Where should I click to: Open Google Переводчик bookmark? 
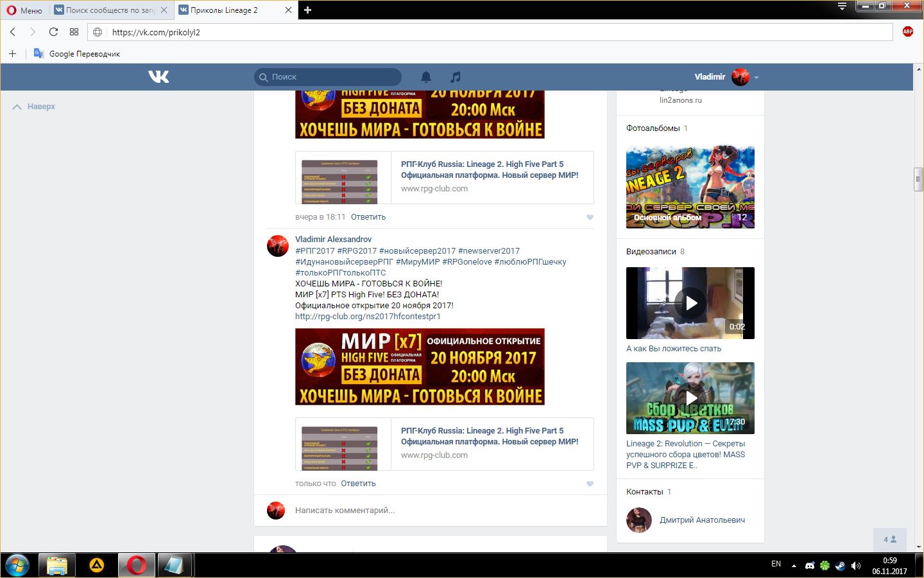pyautogui.click(x=77, y=54)
